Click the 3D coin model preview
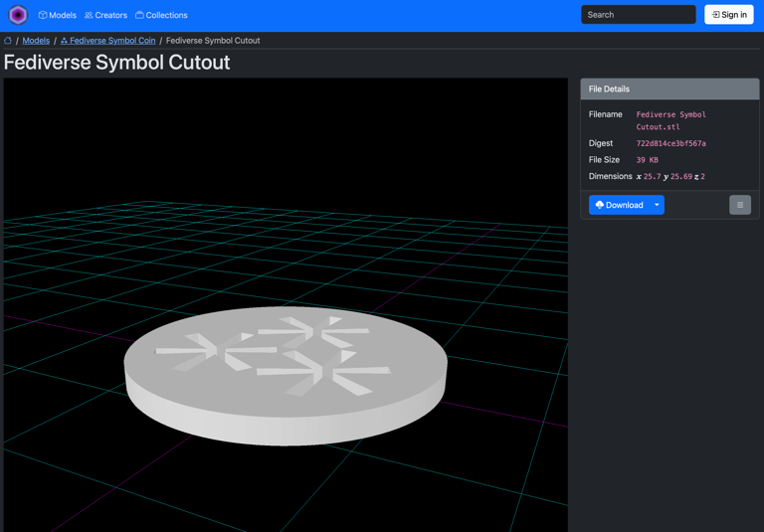The height and width of the screenshot is (532, 764). 286,375
